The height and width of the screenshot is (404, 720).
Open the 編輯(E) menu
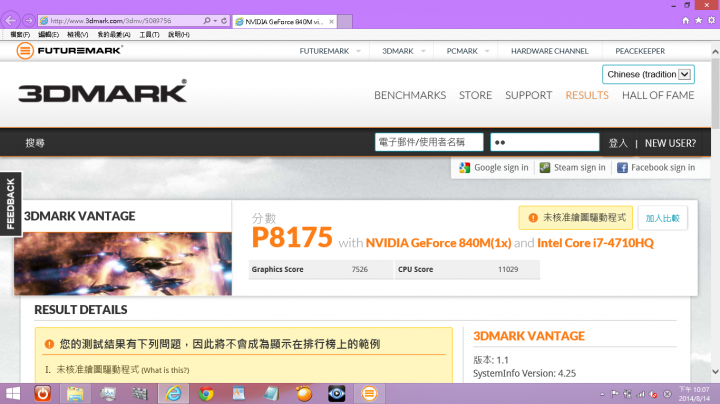pyautogui.click(x=48, y=34)
